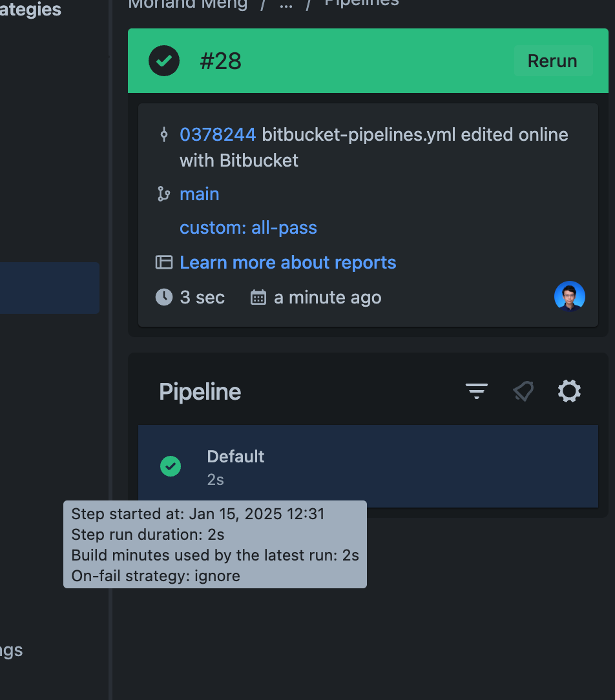Click Learn more about reports
The height and width of the screenshot is (700, 615).
click(x=288, y=262)
